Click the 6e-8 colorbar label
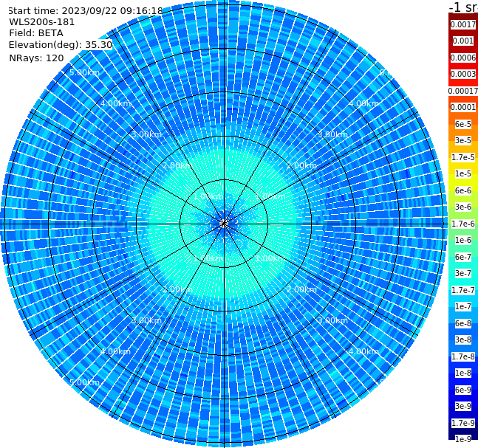 pyautogui.click(x=462, y=323)
